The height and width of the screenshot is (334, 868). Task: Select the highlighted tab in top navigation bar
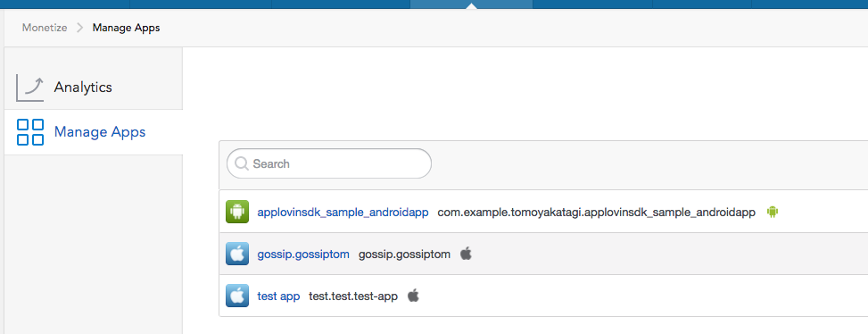[471, 4]
